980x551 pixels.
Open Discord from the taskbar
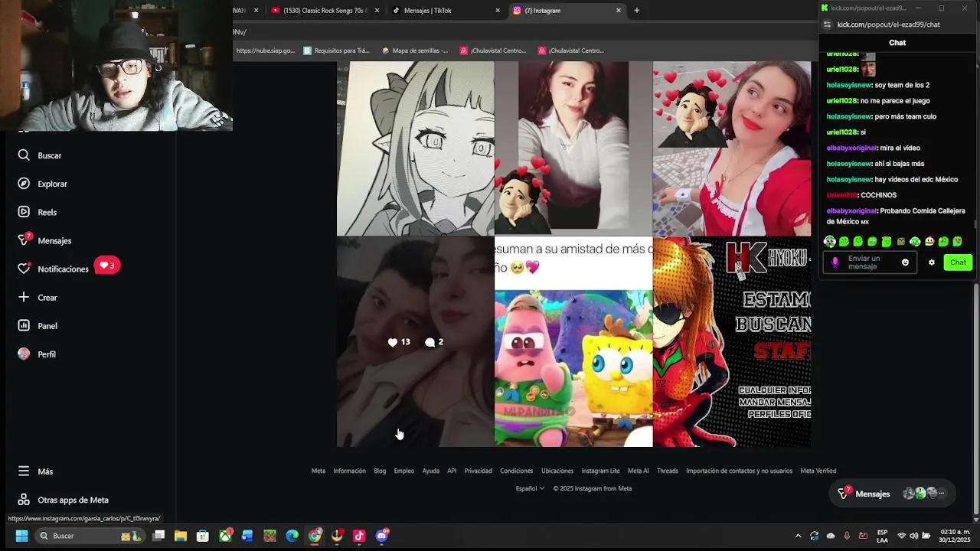pyautogui.click(x=382, y=536)
